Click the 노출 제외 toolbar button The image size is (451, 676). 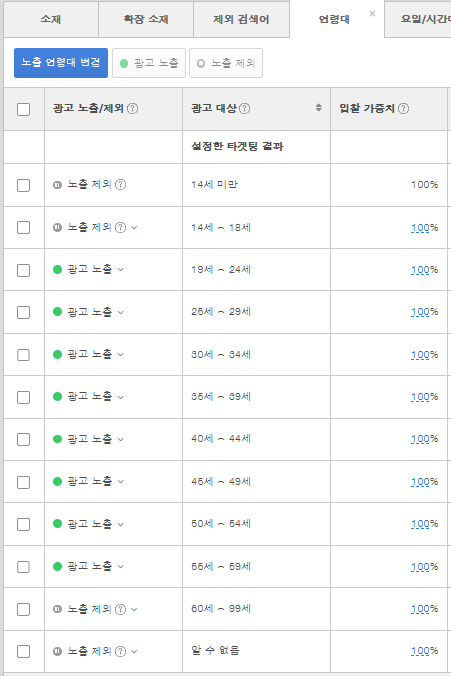(226, 63)
